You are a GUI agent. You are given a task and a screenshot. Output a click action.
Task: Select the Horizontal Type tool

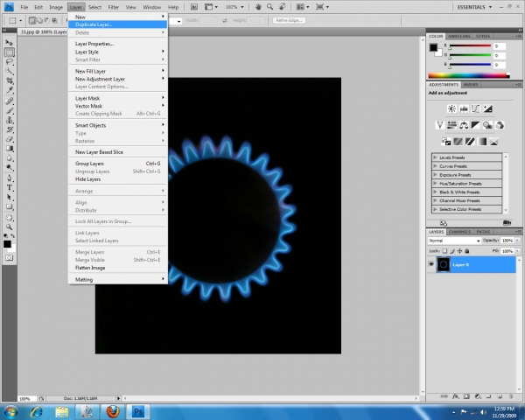(x=10, y=187)
